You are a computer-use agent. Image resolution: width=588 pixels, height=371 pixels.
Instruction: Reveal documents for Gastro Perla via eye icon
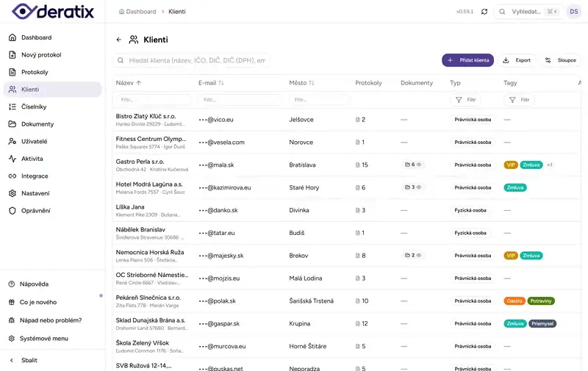(x=419, y=165)
